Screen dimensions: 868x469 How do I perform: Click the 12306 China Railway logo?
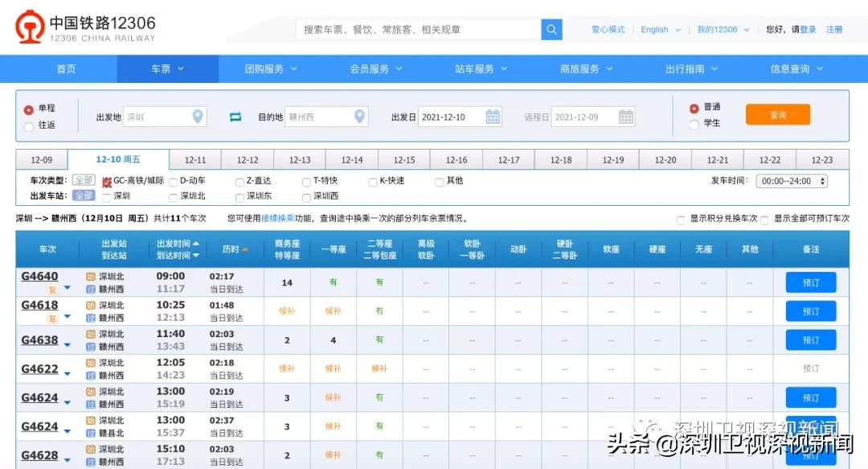(x=32, y=26)
